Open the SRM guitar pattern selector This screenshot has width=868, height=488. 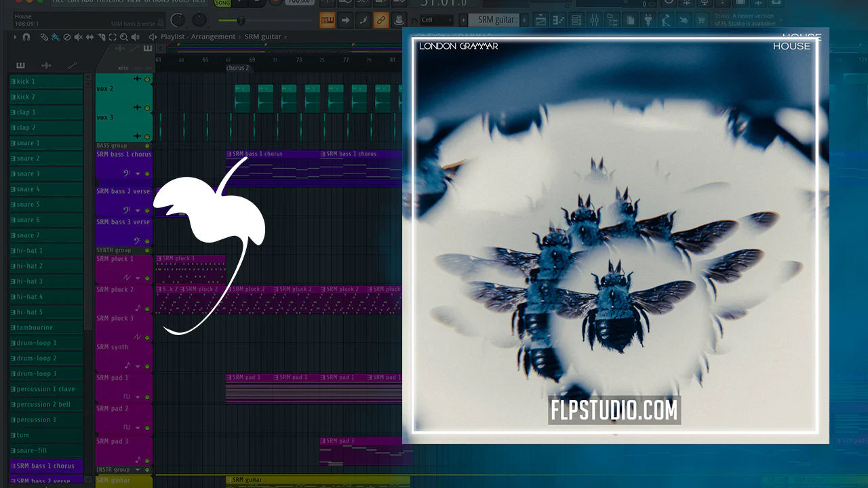tap(497, 20)
